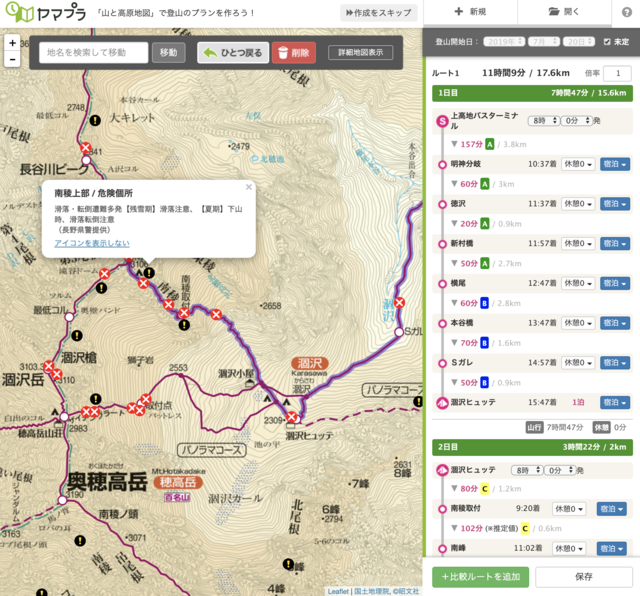This screenshot has height=596, width=640.
Task: Click the アイコンを表示しない link
Action: [x=91, y=243]
